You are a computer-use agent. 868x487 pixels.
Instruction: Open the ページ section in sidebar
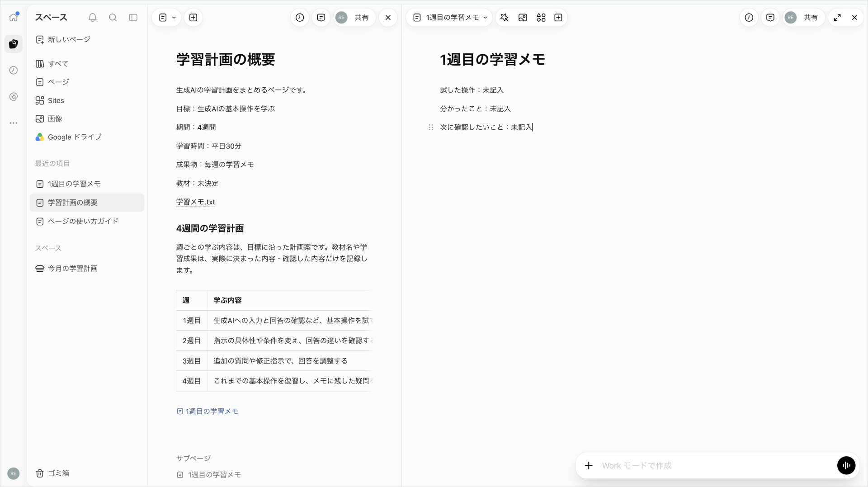pyautogui.click(x=87, y=82)
